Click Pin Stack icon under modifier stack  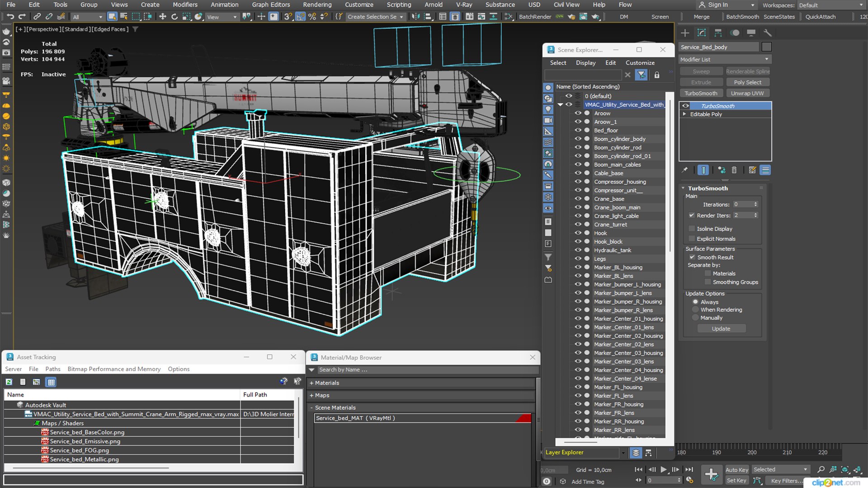pyautogui.click(x=685, y=170)
